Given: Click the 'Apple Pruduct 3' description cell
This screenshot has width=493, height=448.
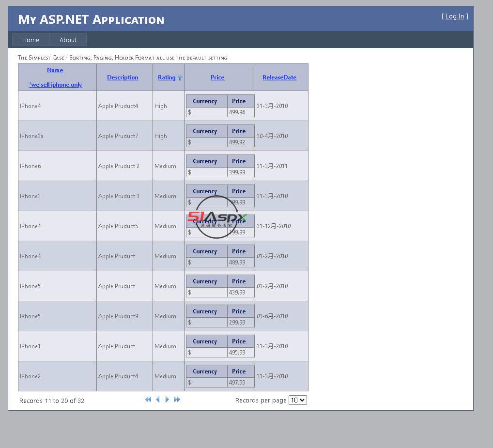Looking at the screenshot, I should [x=124, y=196].
